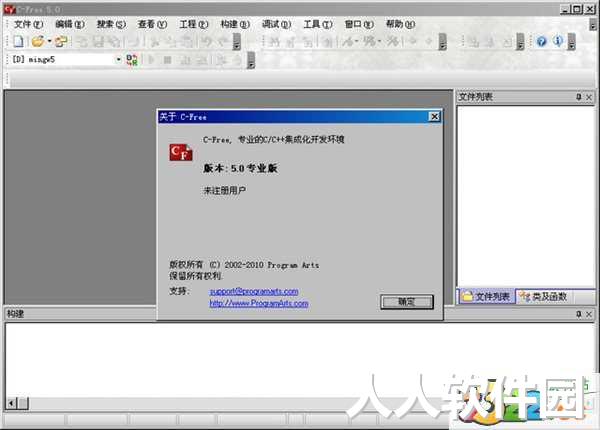Image resolution: width=600 pixels, height=430 pixels.
Task: Click the blue info 'i' toolbar icon
Action: pos(558,41)
